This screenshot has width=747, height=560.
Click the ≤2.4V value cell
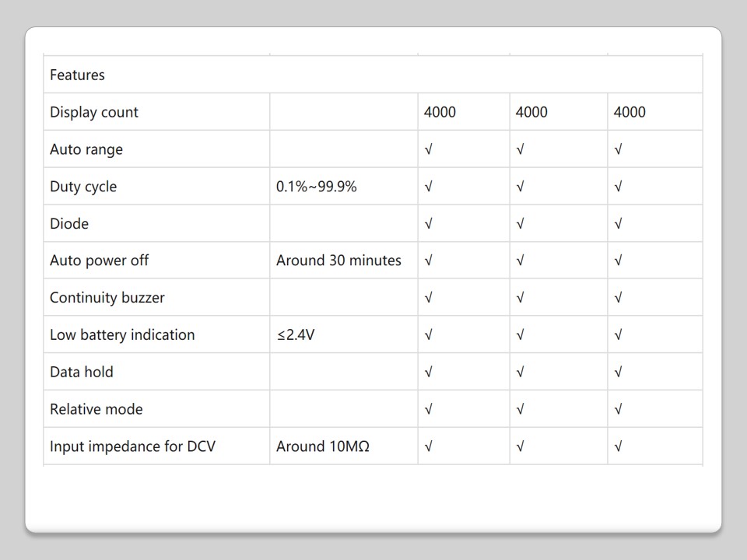(x=296, y=335)
